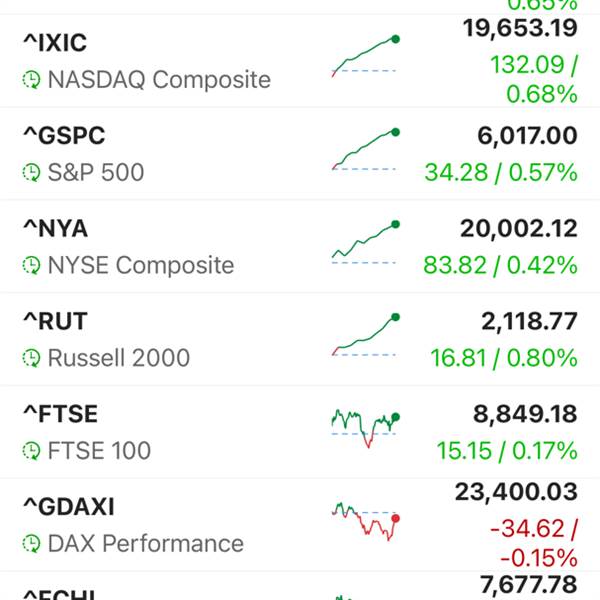The width and height of the screenshot is (600, 600).
Task: Toggle the 16.81 / 0.80% change display
Action: (504, 358)
